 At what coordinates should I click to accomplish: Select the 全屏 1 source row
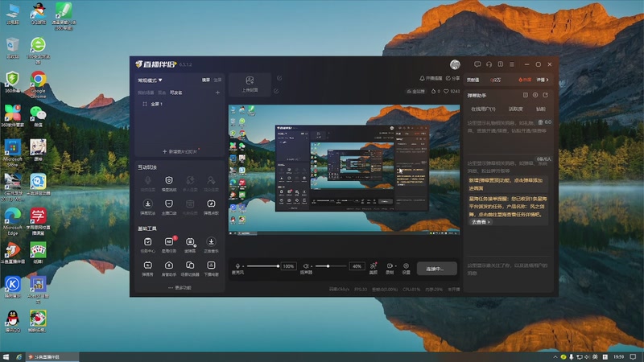click(180, 104)
